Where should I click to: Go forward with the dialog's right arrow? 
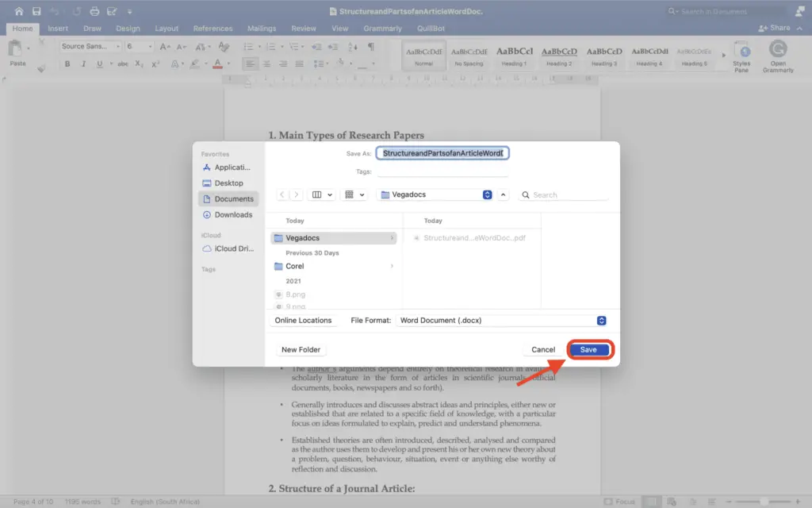coord(297,194)
